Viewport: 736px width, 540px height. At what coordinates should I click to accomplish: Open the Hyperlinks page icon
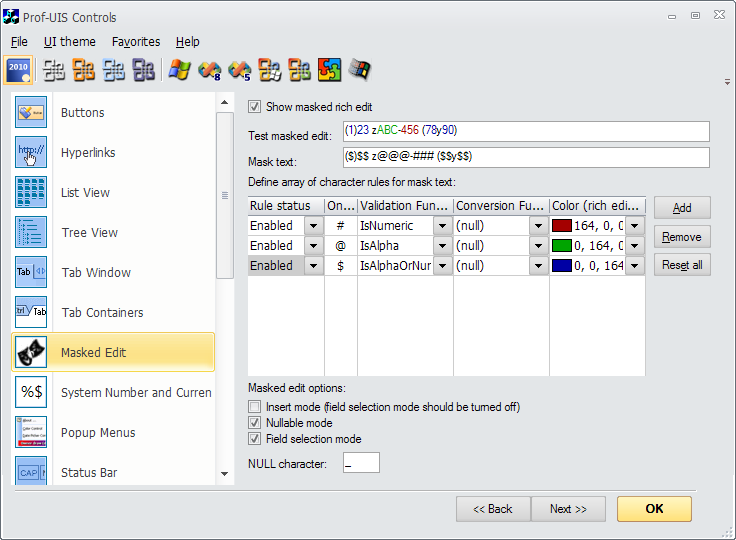click(31, 152)
